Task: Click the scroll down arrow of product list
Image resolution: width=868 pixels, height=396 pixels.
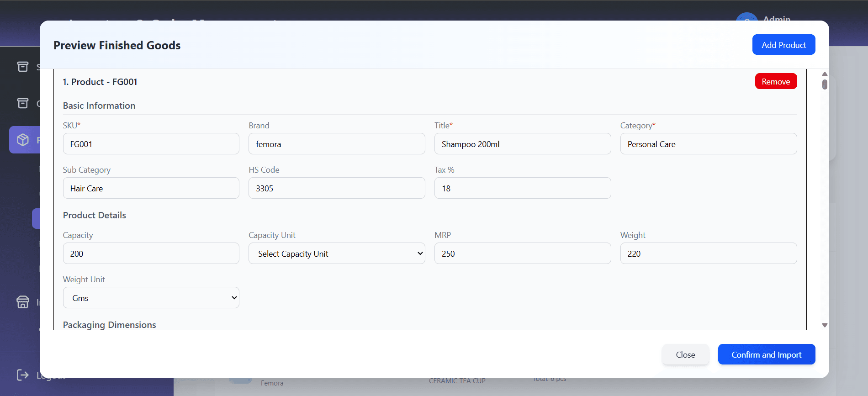Action: coord(825,325)
